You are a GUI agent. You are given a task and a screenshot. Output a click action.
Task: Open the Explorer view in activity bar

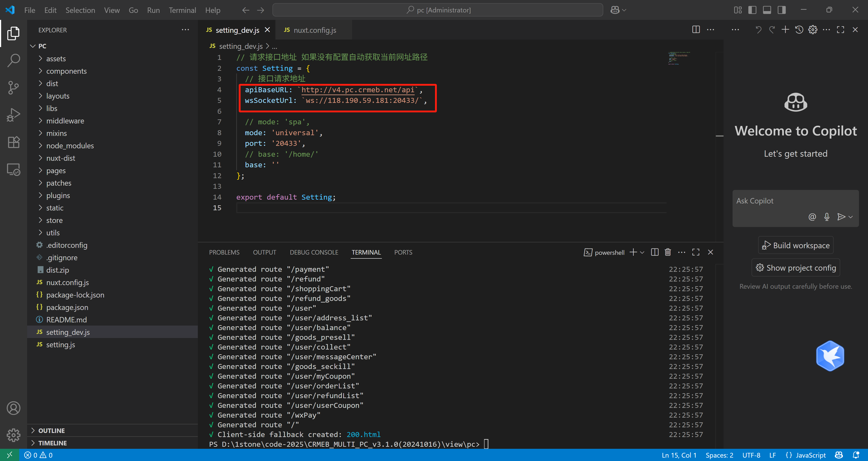coord(14,33)
